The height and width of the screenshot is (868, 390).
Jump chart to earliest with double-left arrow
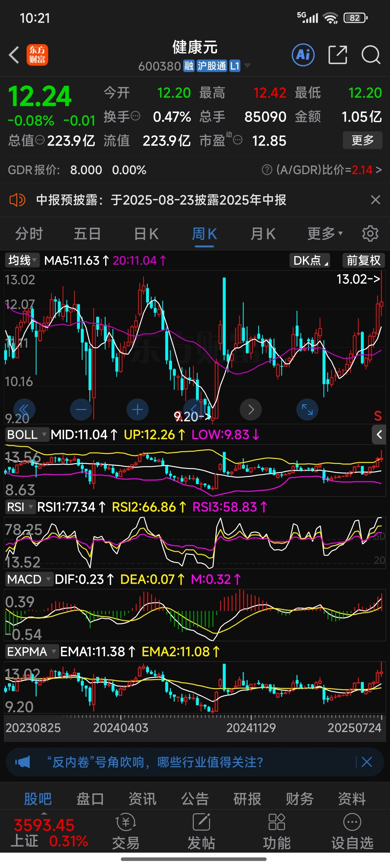coord(24,409)
